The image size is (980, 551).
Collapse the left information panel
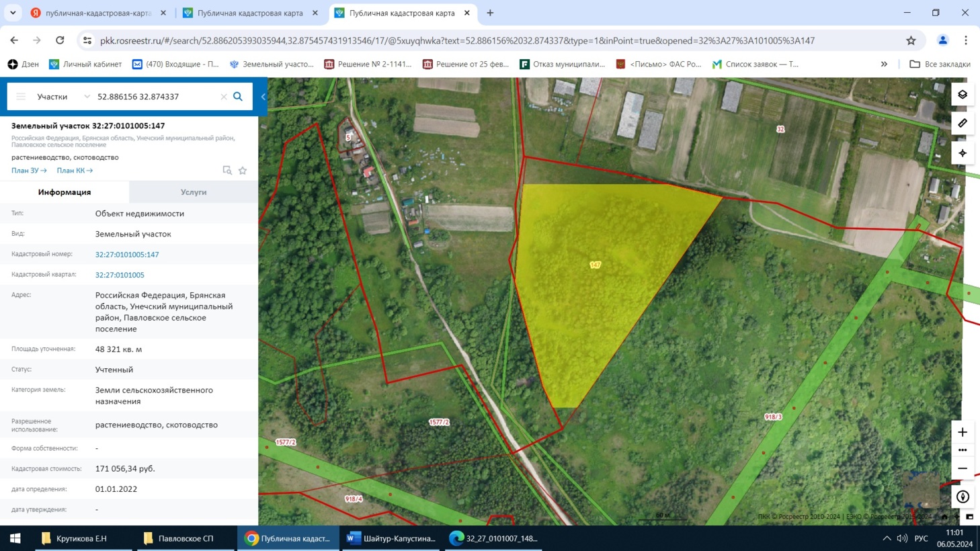[263, 97]
